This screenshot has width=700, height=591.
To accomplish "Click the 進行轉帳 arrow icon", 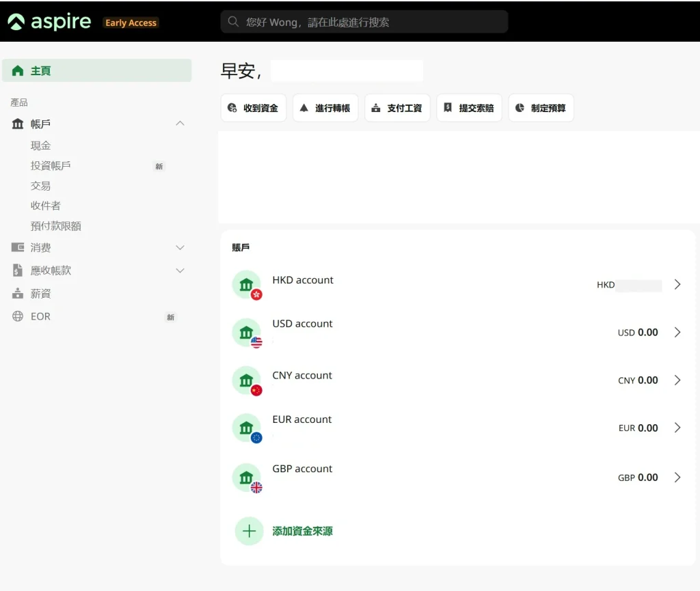I will coord(304,107).
